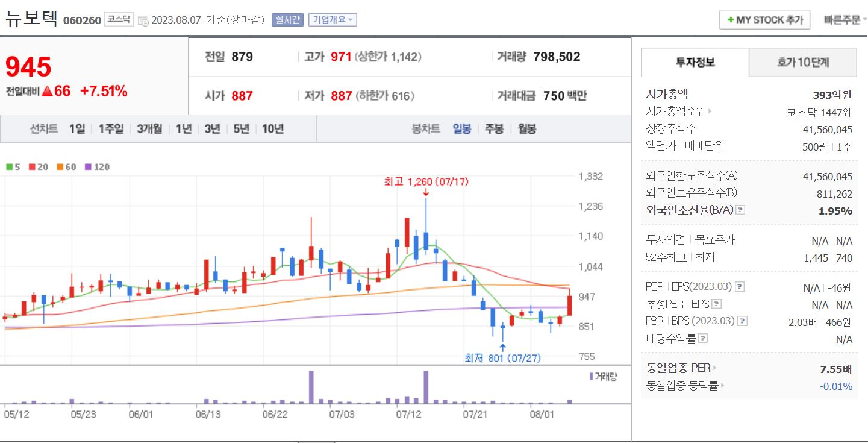Image resolution: width=868 pixels, height=443 pixels.
Task: Click the +7.51% change value
Action: (x=104, y=92)
